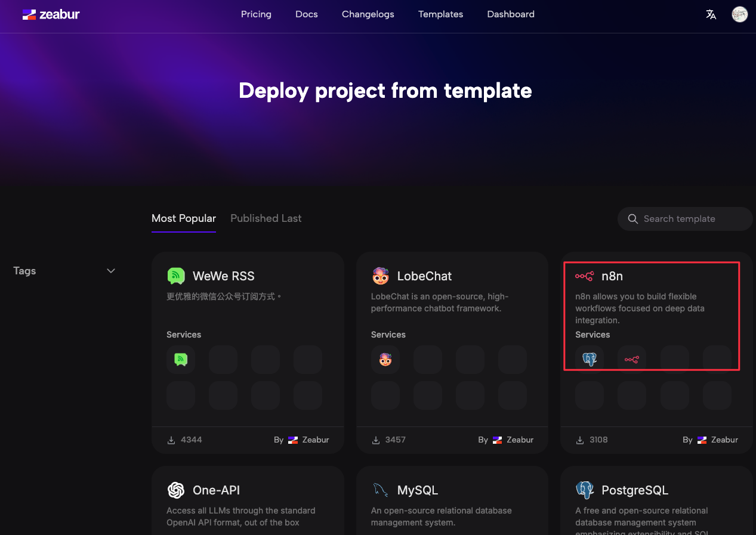Navigate to the Dashboard
756x535 pixels.
pyautogui.click(x=511, y=14)
